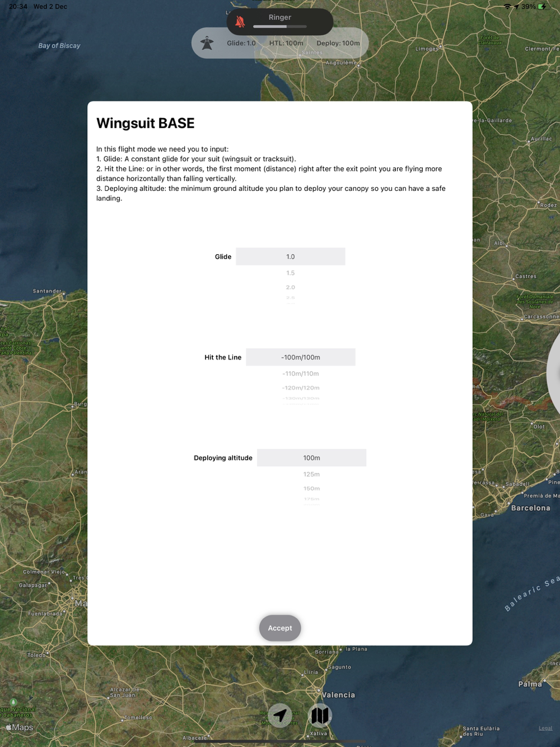
Task: Choose Glide value 1.5
Action: pyautogui.click(x=290, y=273)
